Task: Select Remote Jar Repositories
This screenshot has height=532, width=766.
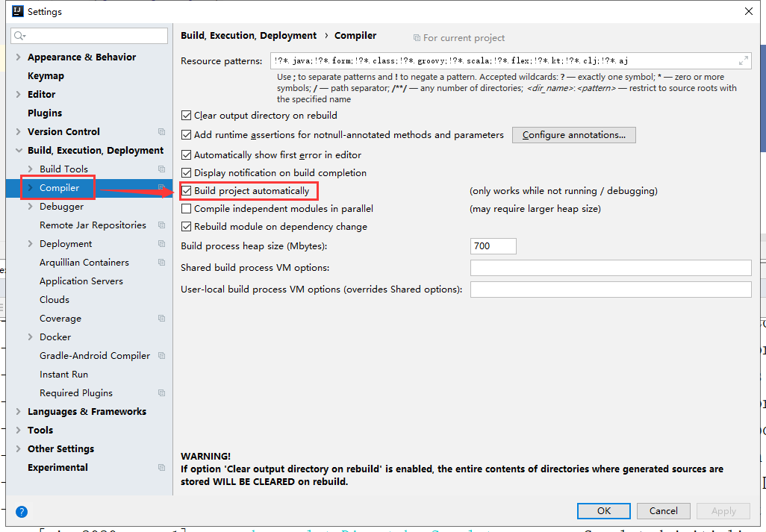Action: coord(93,225)
